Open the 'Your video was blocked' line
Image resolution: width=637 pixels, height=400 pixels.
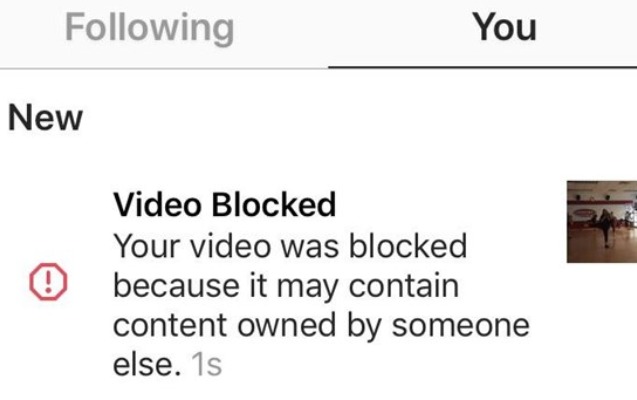click(x=290, y=246)
